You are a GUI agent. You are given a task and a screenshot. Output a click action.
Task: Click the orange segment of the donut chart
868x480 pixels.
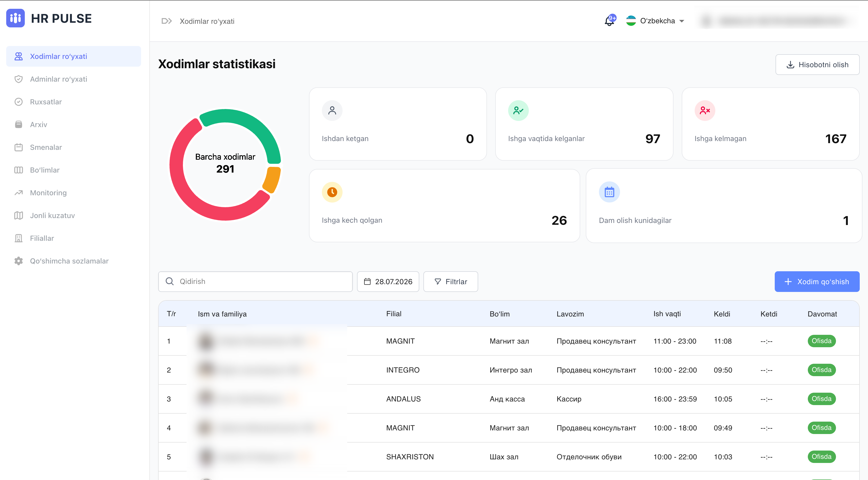272,179
